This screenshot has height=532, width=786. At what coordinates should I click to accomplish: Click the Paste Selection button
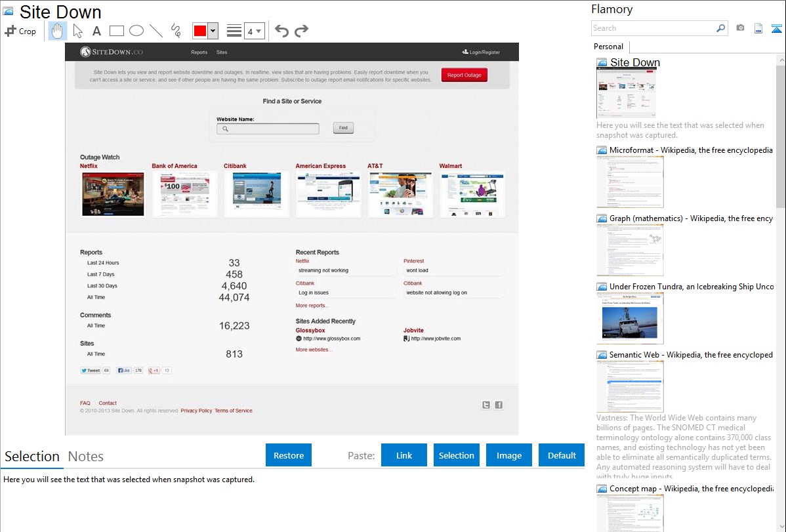(x=457, y=455)
